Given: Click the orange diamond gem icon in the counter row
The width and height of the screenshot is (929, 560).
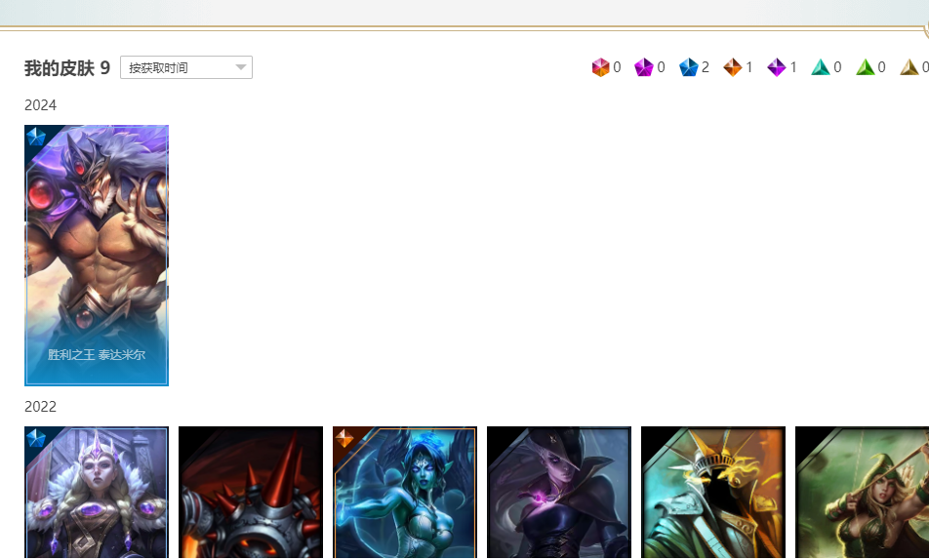Looking at the screenshot, I should [732, 67].
